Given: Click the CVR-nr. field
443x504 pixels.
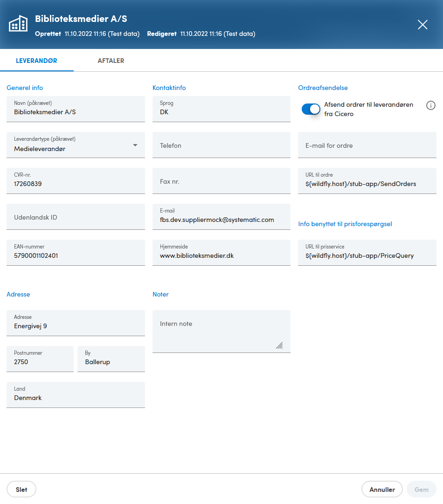Looking at the screenshot, I should [76, 181].
